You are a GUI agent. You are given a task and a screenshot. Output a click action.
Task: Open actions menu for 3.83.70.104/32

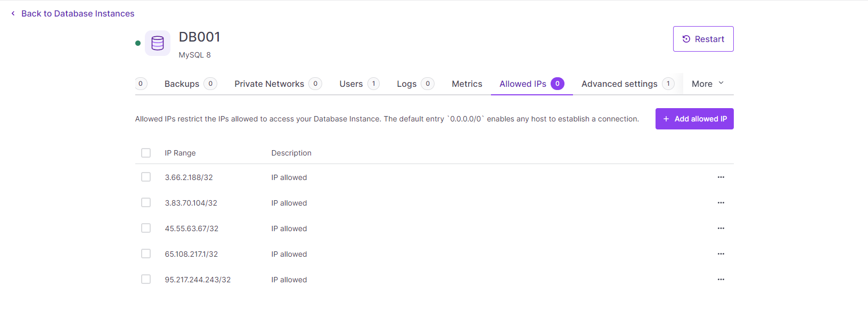720,203
